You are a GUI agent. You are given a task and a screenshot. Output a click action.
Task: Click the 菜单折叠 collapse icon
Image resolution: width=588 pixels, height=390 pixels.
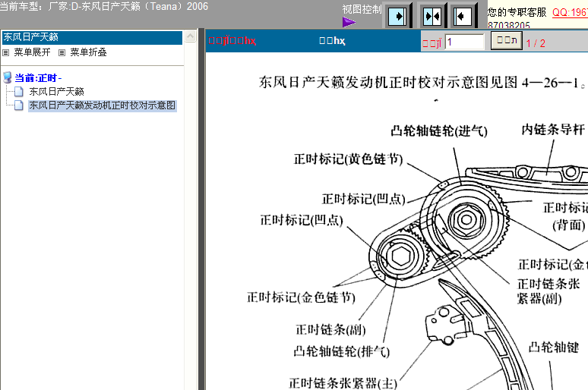click(62, 53)
